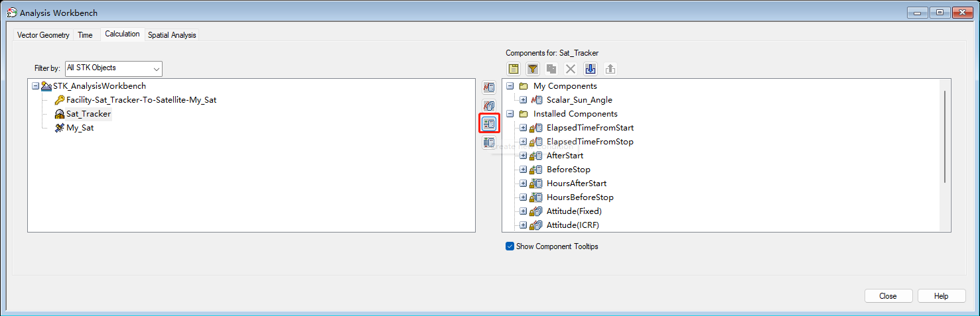Screen dimensions: 980x316
Task: Toggle the funnel filter icon for components
Action: click(x=533, y=69)
